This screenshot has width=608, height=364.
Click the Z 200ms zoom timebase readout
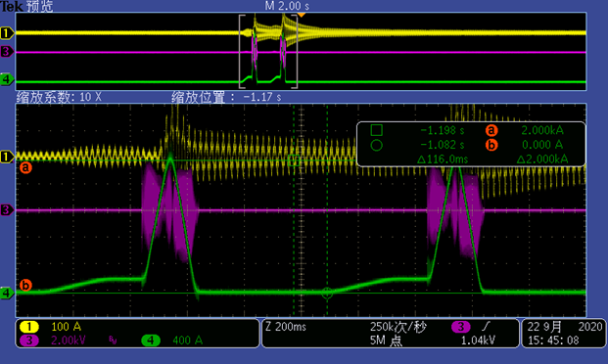click(x=286, y=327)
